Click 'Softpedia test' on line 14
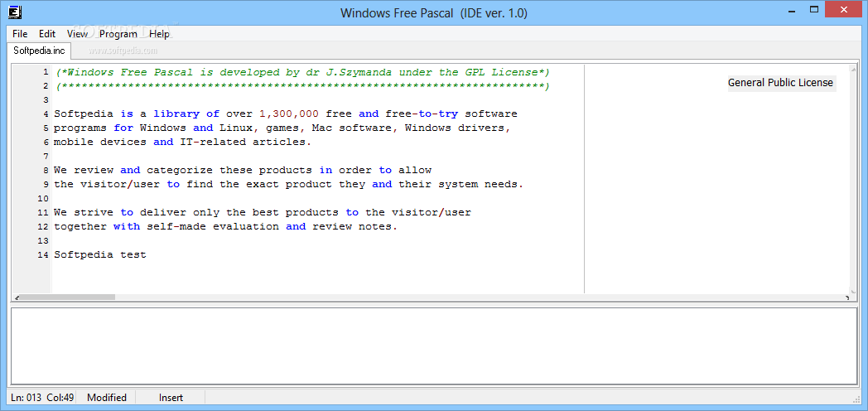The image size is (868, 411). click(x=100, y=254)
